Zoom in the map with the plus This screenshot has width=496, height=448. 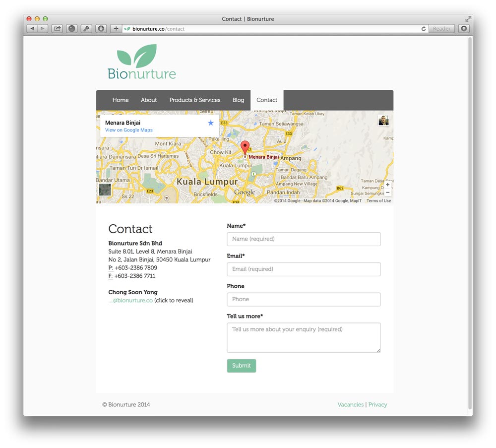click(x=387, y=185)
